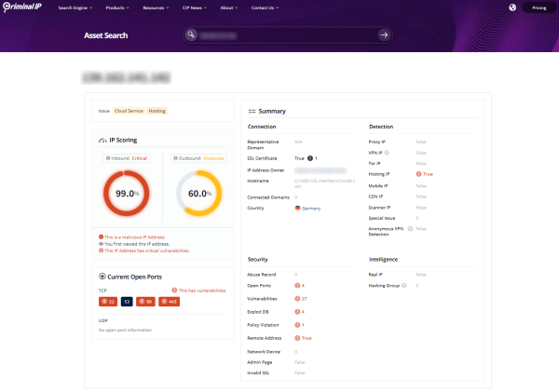
Task: Open the Germany country link
Action: point(311,209)
